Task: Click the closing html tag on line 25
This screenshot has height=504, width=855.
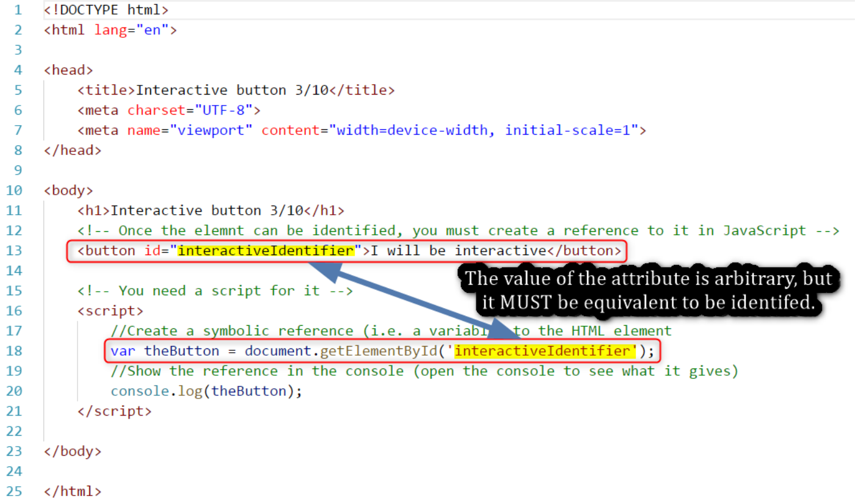Action: [x=72, y=491]
